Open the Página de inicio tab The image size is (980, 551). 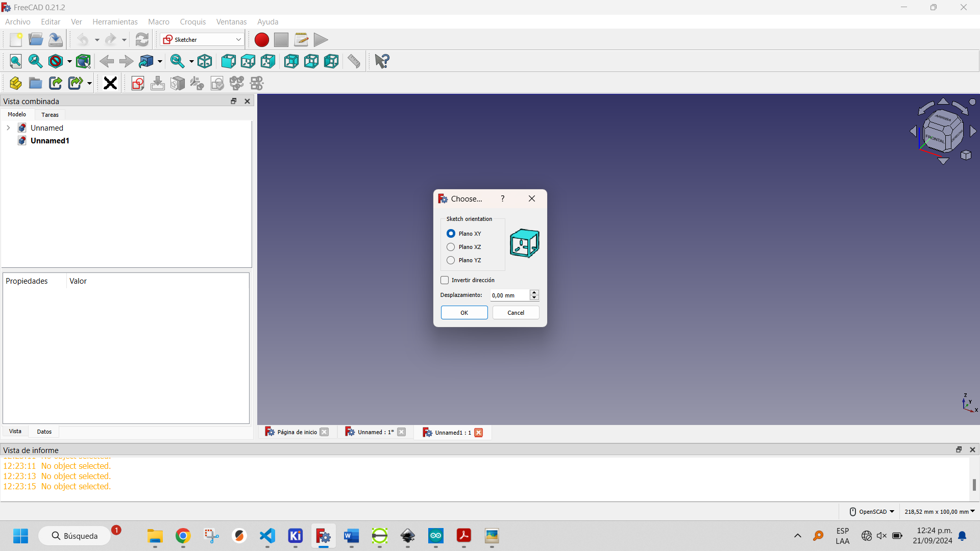point(297,432)
